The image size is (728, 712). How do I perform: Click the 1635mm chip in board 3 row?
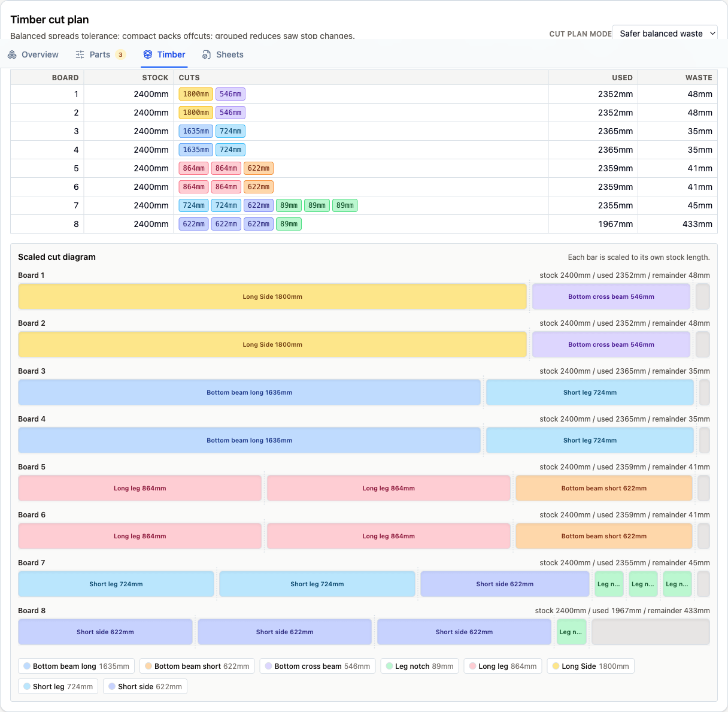196,131
